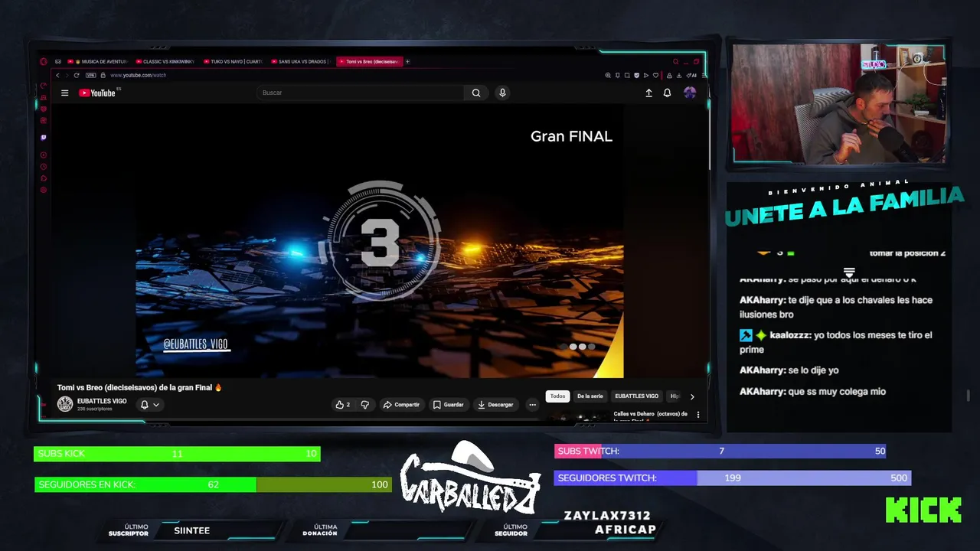Click the chat panel scrollbar
The height and width of the screenshot is (551, 980).
click(x=969, y=396)
